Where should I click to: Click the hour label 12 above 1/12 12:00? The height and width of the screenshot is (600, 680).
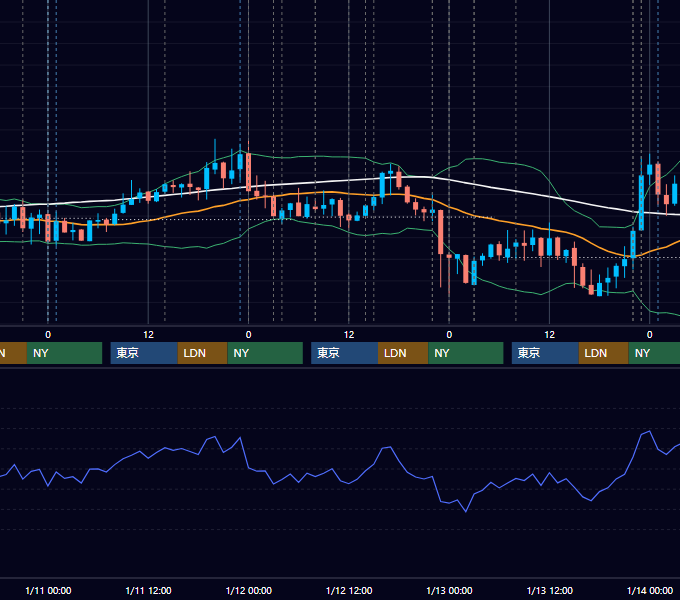pyautogui.click(x=349, y=335)
